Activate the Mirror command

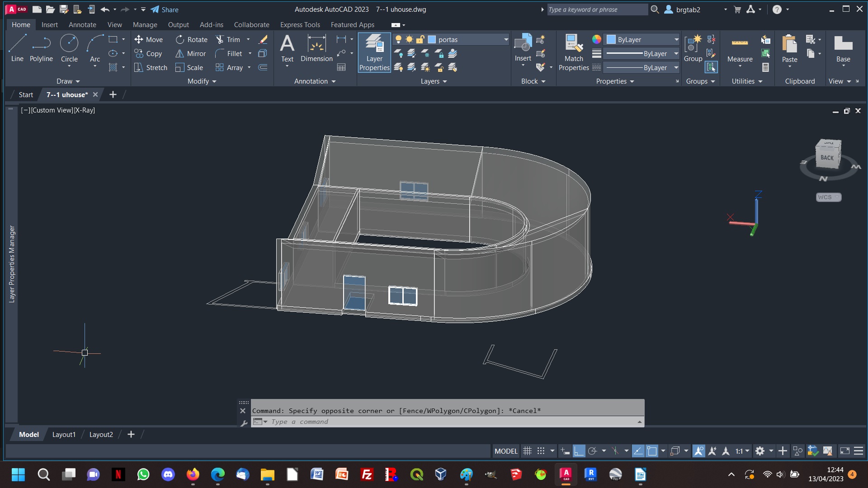[x=190, y=54]
